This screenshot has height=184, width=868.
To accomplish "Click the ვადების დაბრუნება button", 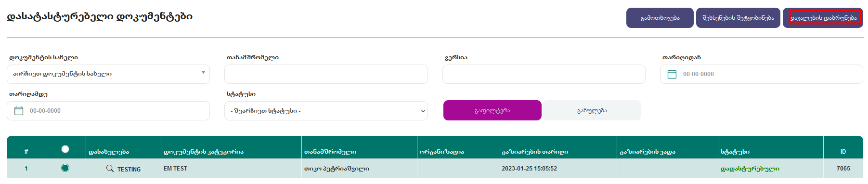I will pyautogui.click(x=823, y=18).
